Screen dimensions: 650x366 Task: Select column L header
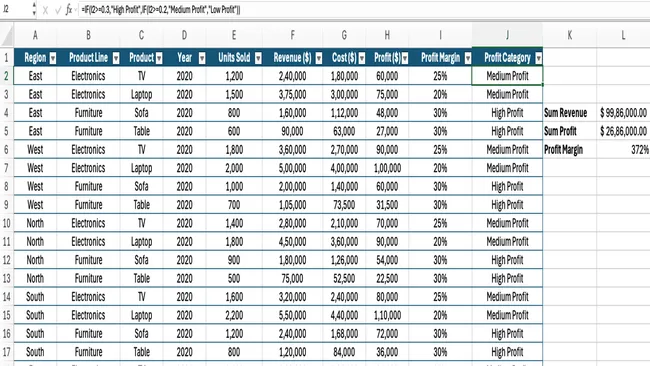(623, 36)
